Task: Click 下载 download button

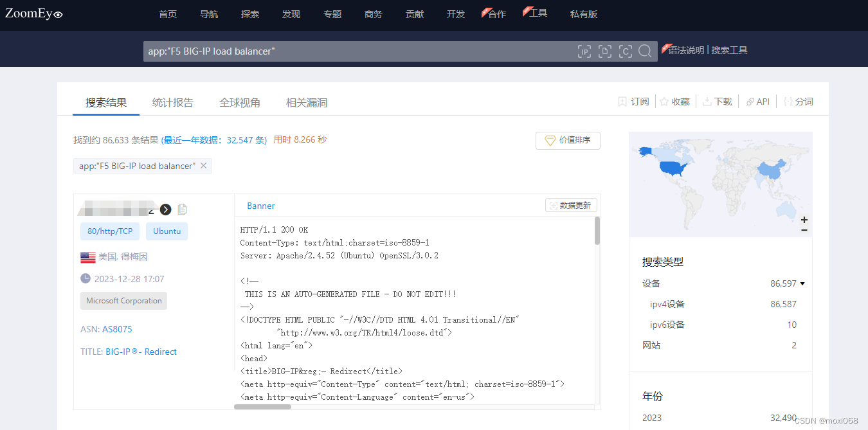Action: 717,102
